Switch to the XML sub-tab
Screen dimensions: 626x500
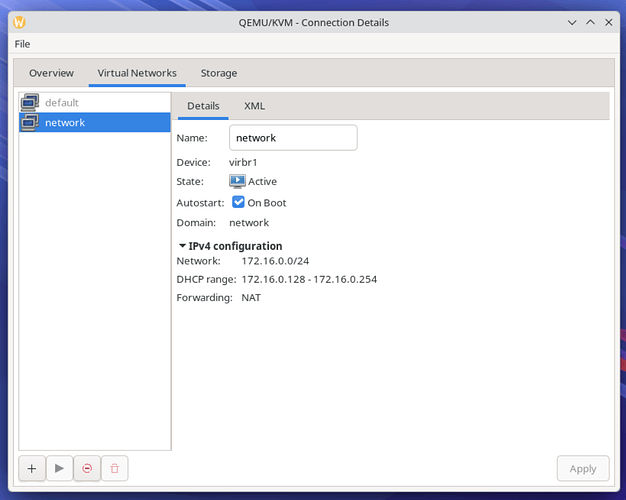(254, 106)
